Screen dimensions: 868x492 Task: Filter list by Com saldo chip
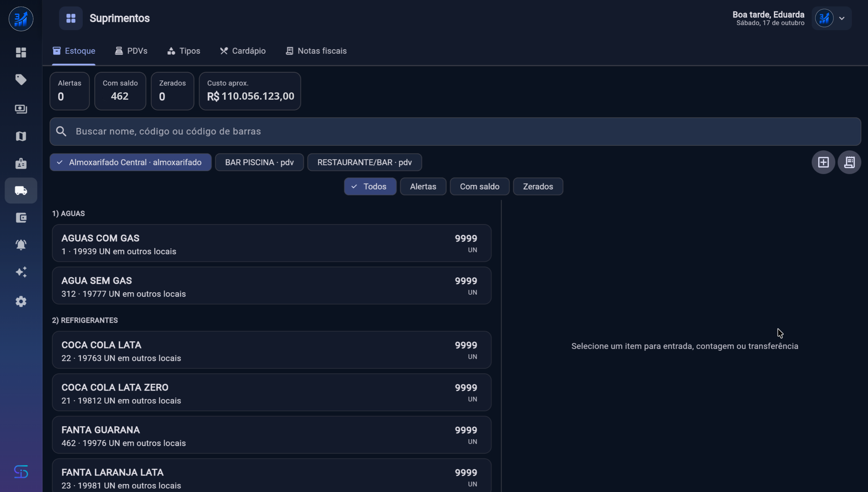pyautogui.click(x=479, y=186)
